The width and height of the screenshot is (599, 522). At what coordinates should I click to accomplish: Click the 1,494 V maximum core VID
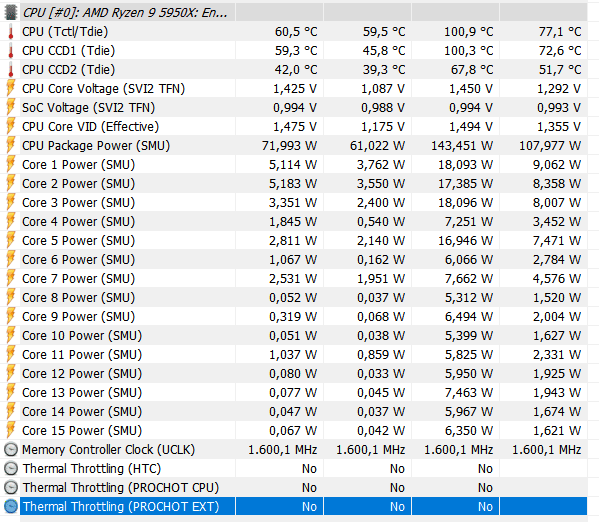pos(471,126)
